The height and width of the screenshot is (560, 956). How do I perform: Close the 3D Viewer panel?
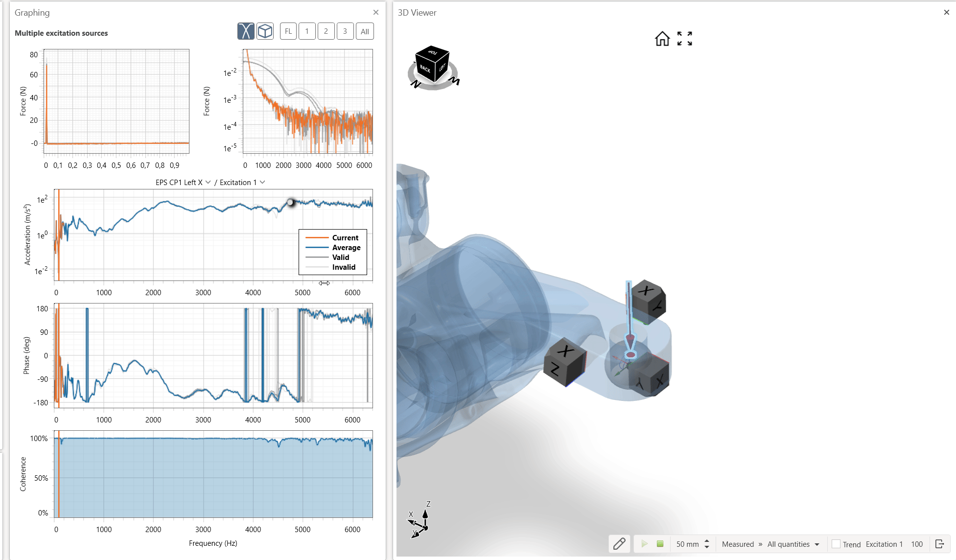(x=946, y=12)
